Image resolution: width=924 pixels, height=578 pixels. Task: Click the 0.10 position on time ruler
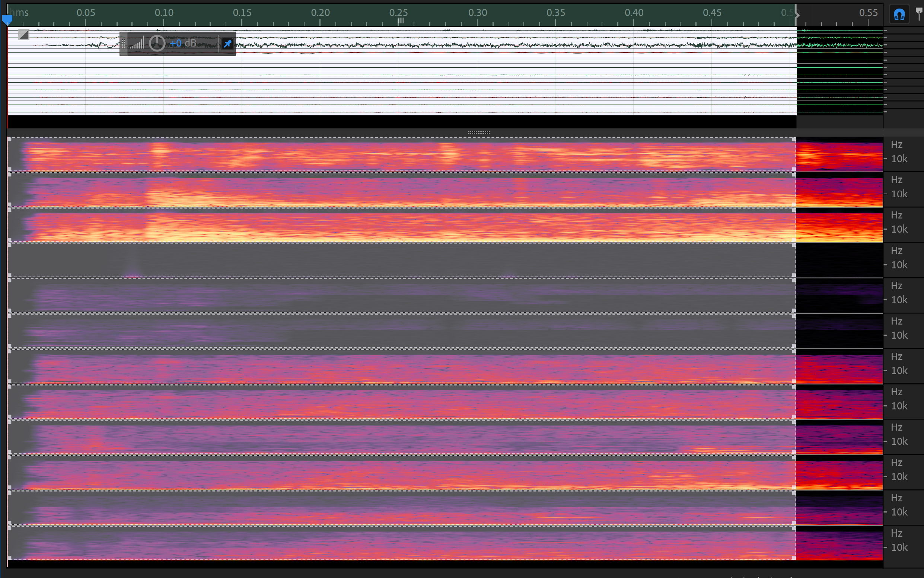pyautogui.click(x=164, y=13)
